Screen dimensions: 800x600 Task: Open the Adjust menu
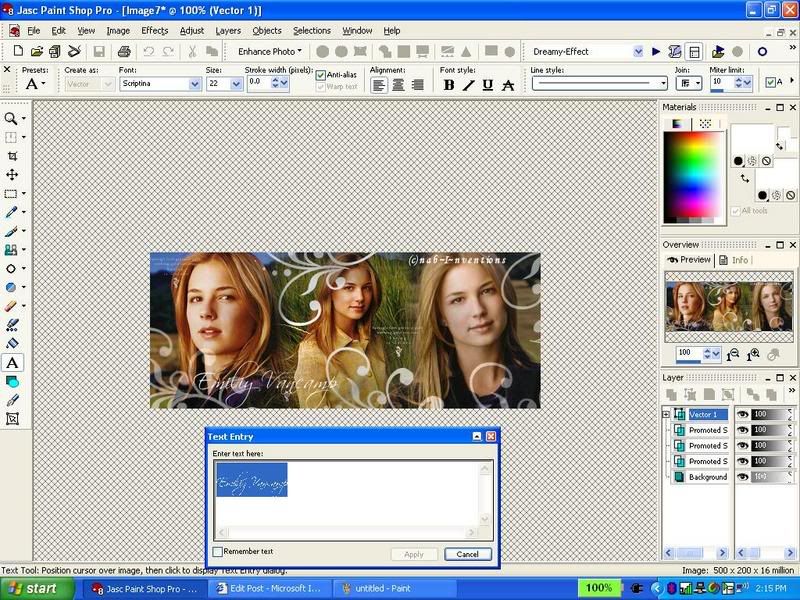pos(192,31)
